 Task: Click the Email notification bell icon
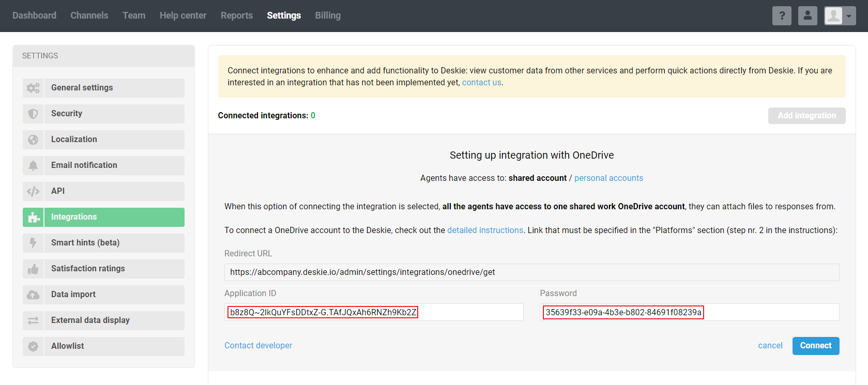[33, 165]
